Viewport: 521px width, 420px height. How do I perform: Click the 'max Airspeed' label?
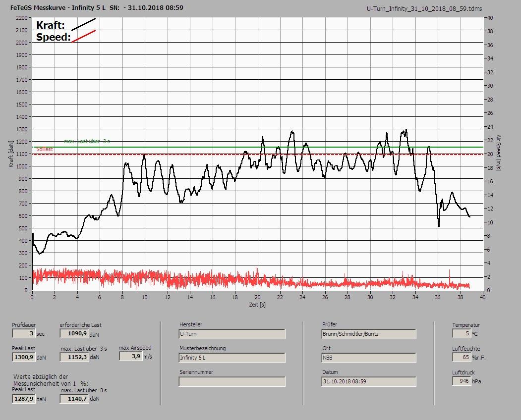tap(135, 348)
